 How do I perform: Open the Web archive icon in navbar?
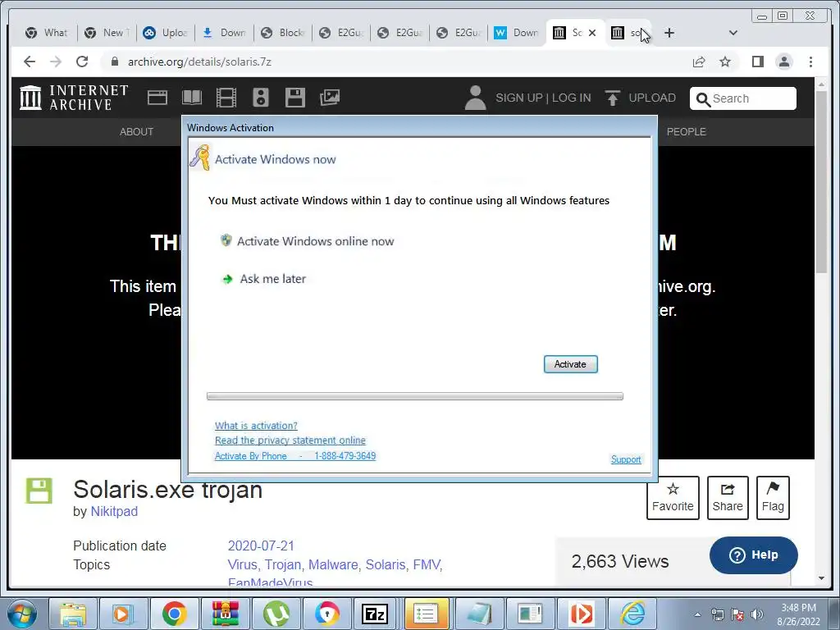click(x=157, y=98)
